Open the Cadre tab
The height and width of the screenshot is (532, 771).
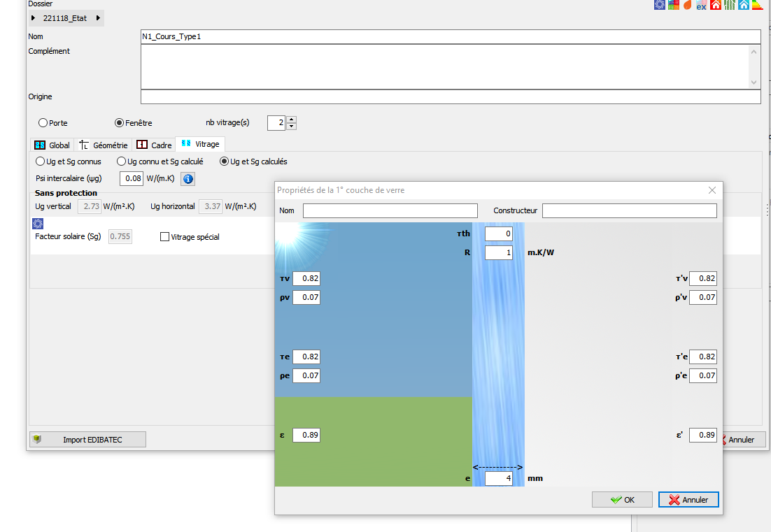[155, 145]
